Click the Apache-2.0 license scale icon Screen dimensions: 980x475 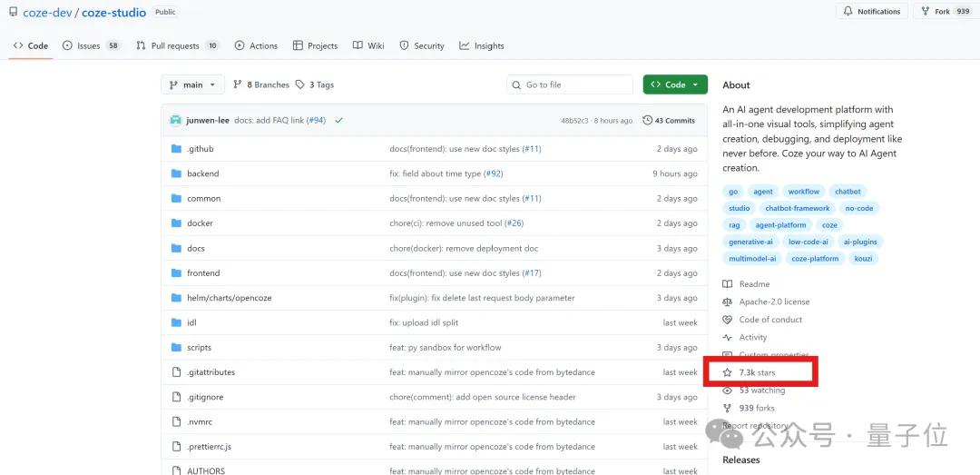click(727, 302)
